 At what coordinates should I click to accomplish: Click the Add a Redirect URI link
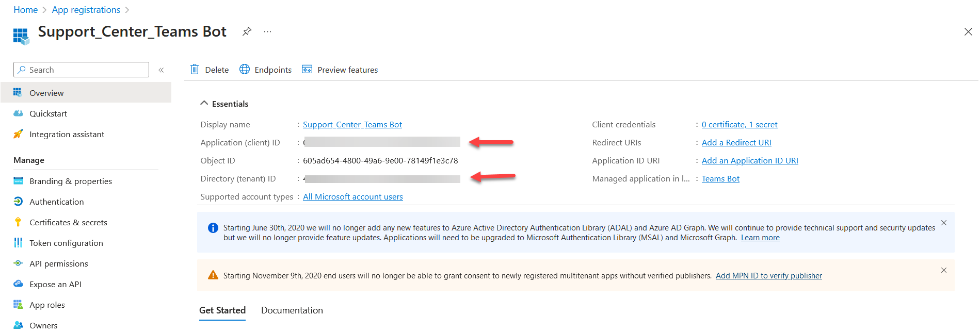tap(736, 143)
